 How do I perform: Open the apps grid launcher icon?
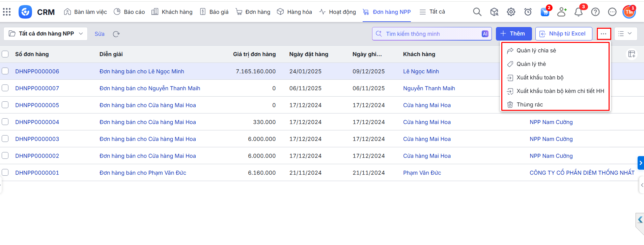(x=7, y=12)
